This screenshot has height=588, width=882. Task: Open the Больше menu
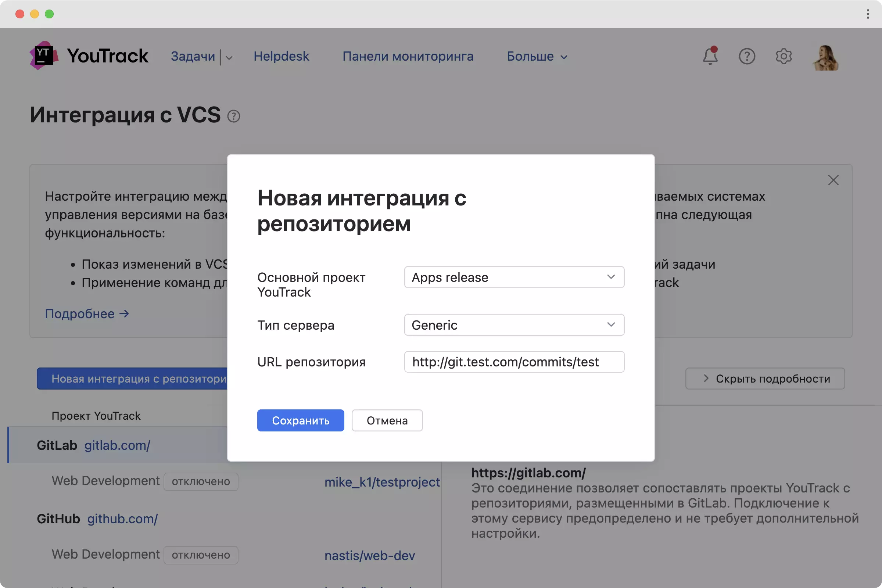[537, 56]
